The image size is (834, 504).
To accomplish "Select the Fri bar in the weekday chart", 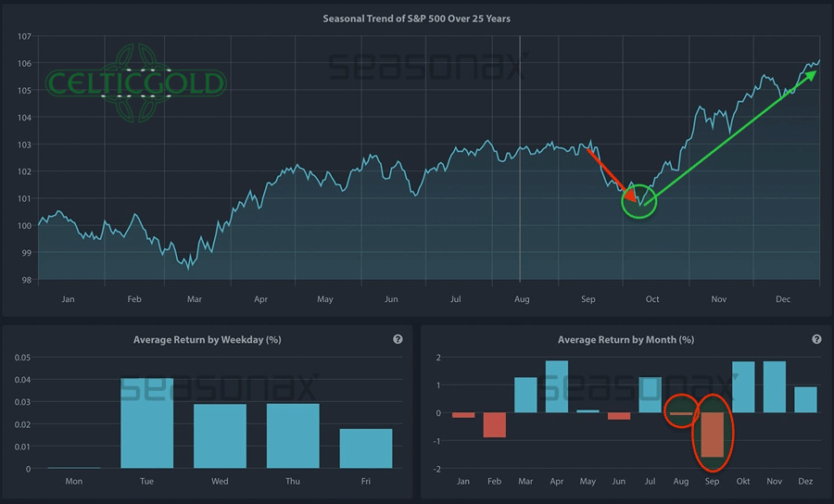I will pos(366,448).
